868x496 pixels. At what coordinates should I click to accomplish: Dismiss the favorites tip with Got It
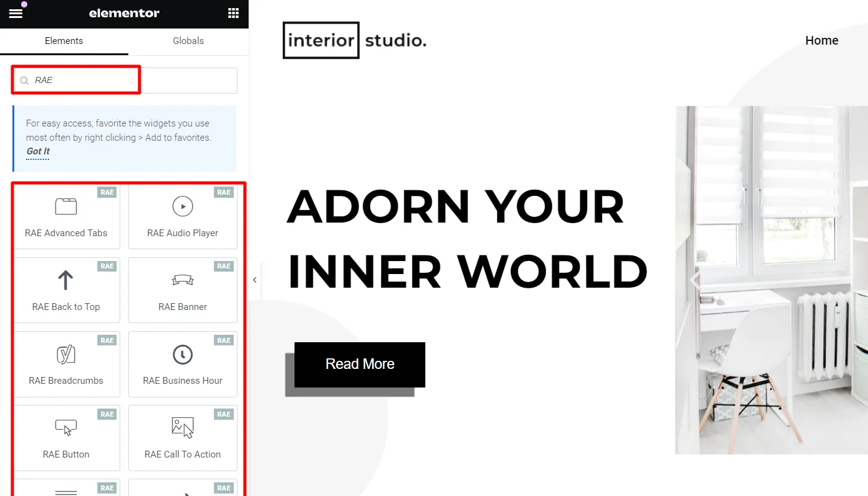point(38,151)
